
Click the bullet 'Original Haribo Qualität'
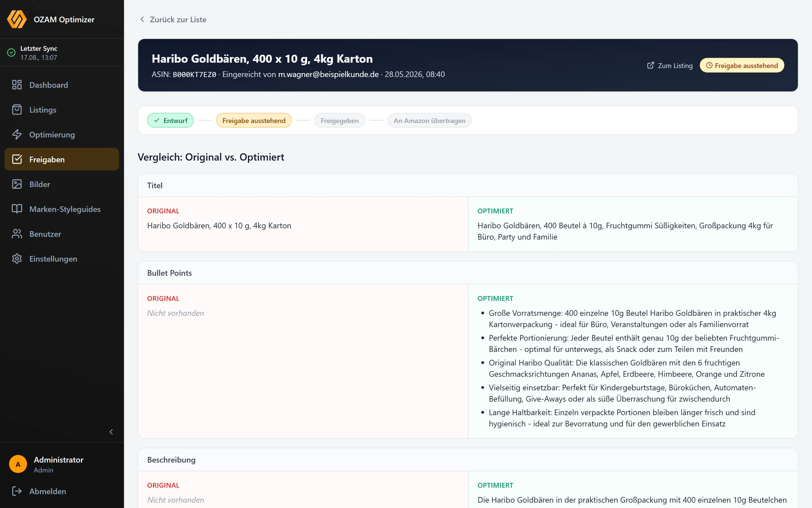click(627, 368)
